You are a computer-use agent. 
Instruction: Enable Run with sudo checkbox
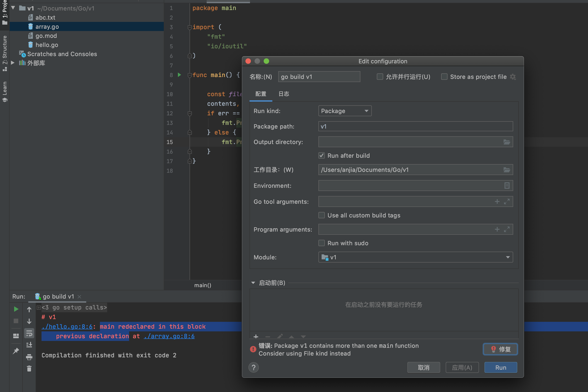coord(322,243)
